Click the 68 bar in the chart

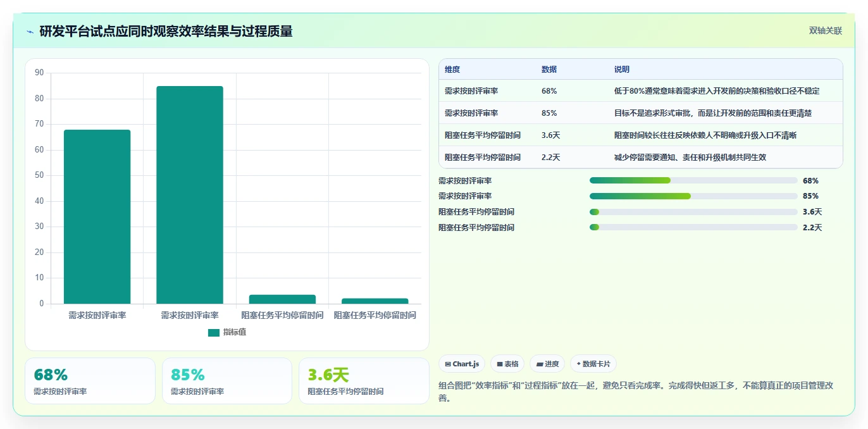pos(97,216)
